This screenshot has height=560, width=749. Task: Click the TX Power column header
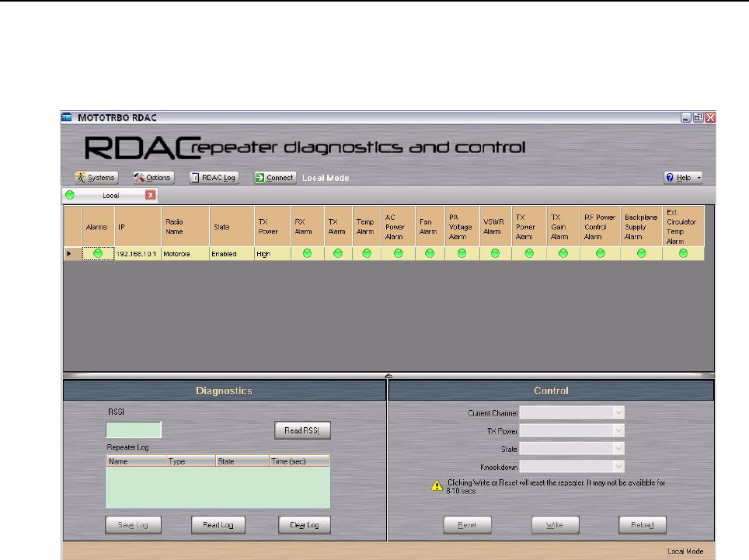click(272, 226)
